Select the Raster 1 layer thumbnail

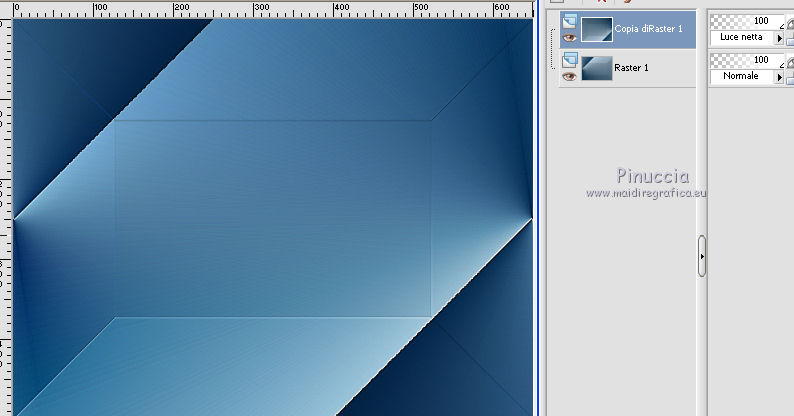597,68
